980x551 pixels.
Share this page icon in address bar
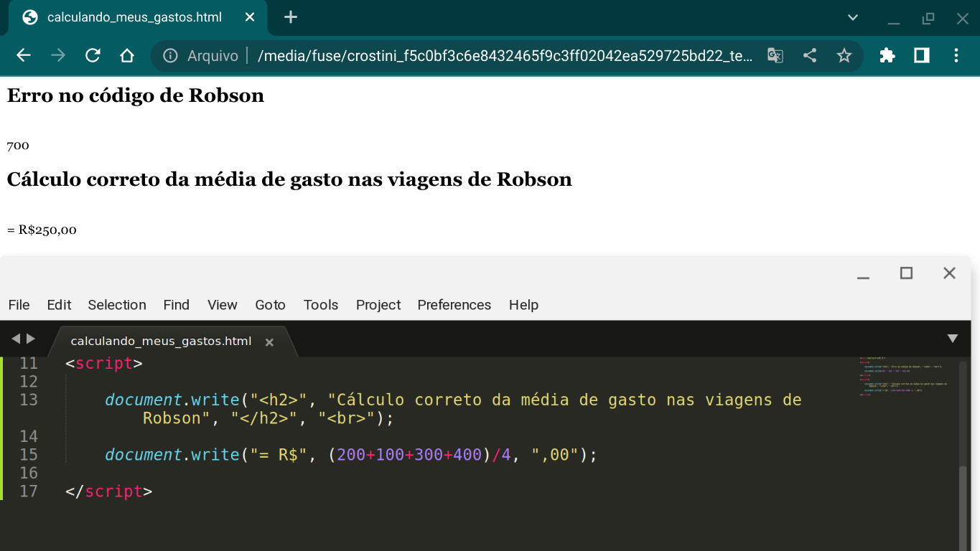coord(810,55)
